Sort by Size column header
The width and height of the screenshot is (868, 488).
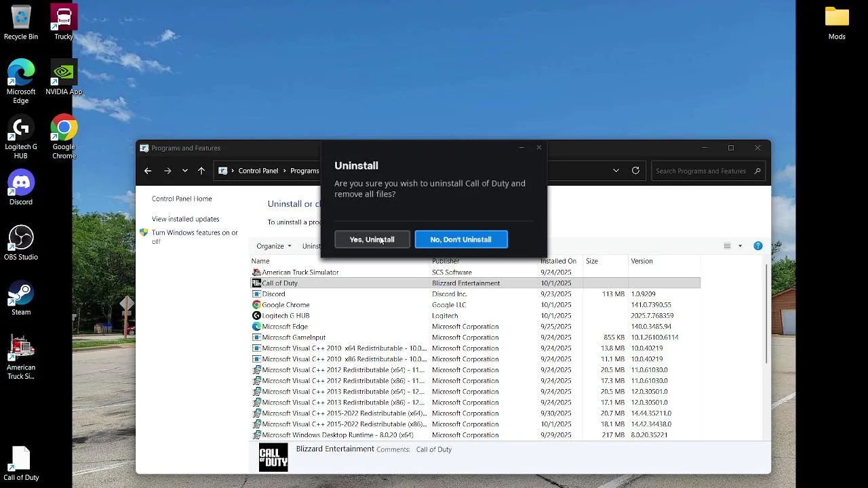592,261
